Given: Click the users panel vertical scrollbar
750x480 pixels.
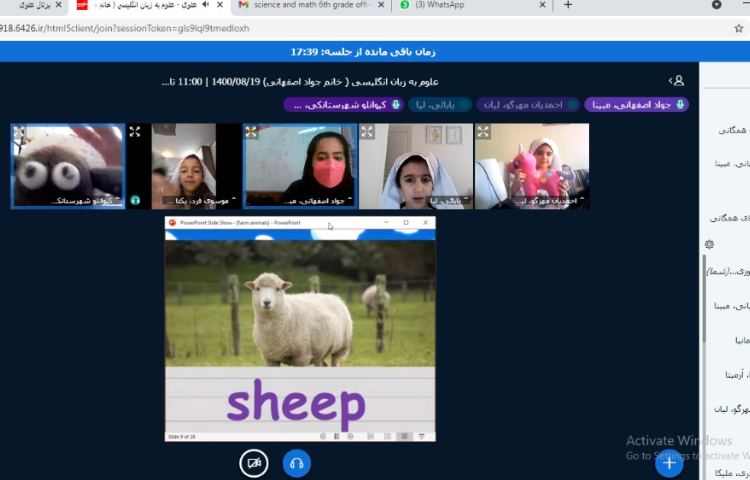Looking at the screenshot, I should [704, 299].
